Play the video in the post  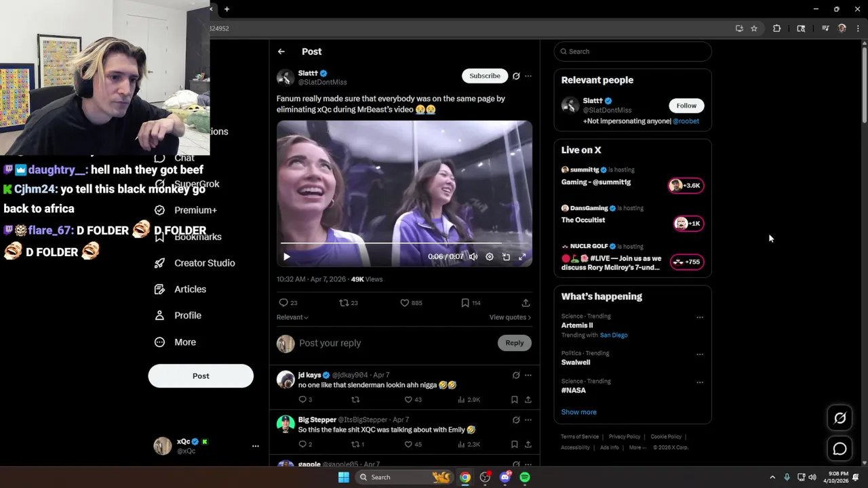[x=286, y=257]
